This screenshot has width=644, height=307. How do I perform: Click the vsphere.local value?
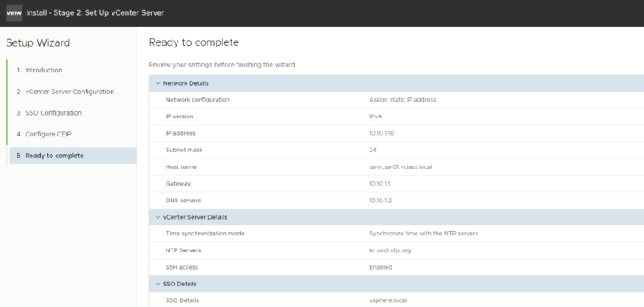tap(387, 300)
